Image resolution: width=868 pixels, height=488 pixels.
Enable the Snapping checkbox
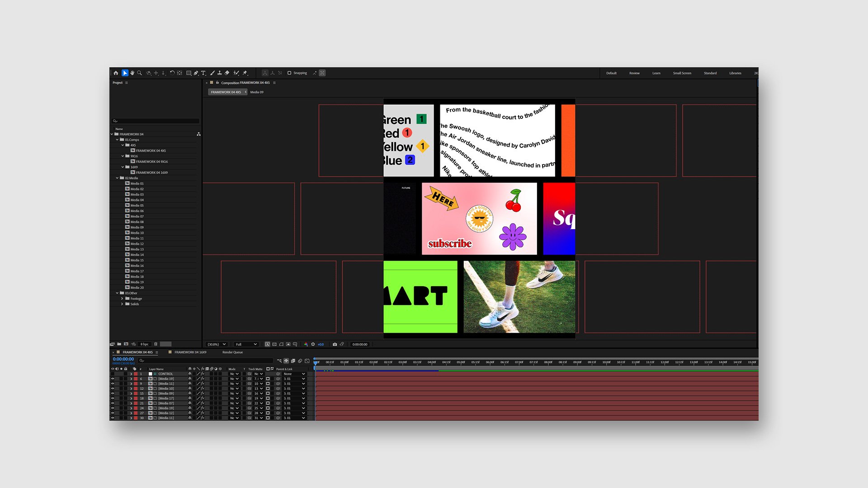point(289,73)
